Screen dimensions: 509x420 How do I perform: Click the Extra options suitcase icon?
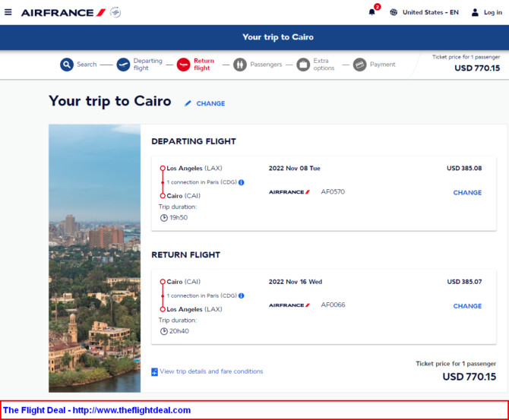click(x=303, y=65)
